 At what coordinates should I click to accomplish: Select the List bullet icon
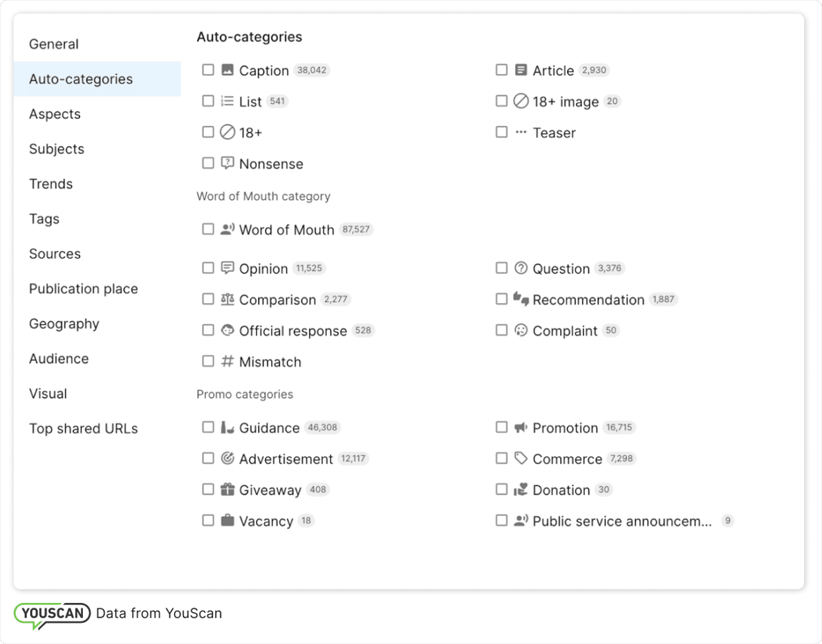click(227, 101)
